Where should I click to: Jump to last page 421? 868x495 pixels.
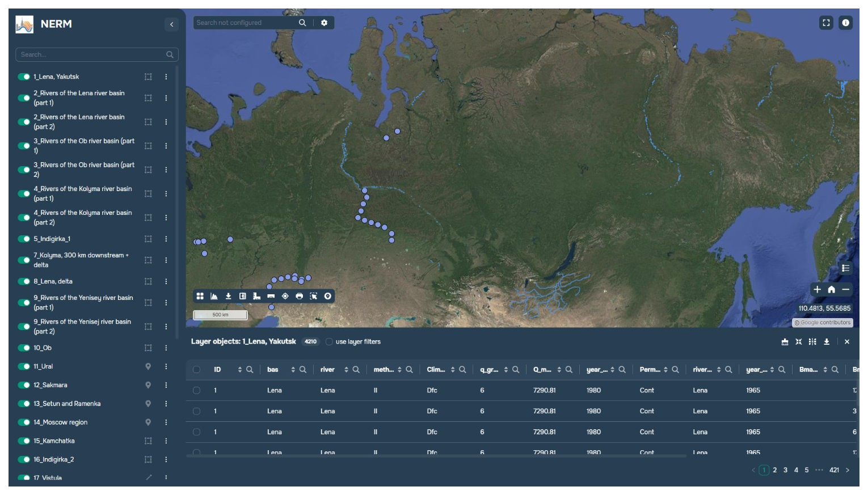(834, 470)
